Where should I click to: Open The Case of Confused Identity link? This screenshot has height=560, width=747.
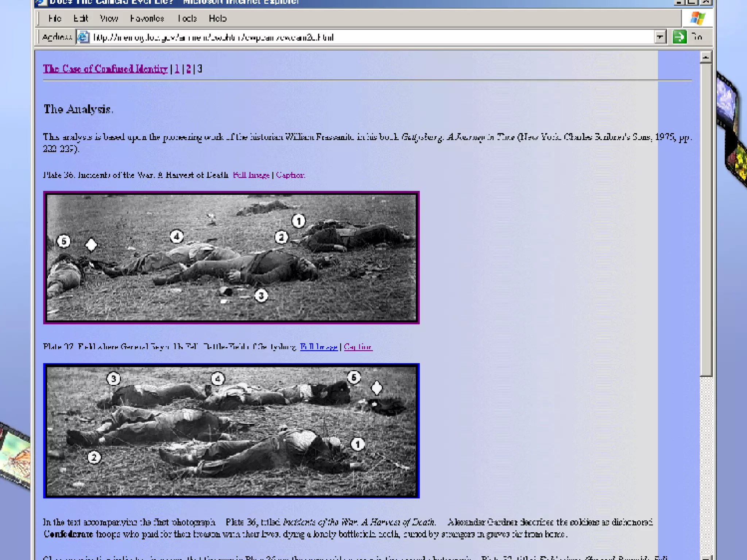tap(105, 69)
